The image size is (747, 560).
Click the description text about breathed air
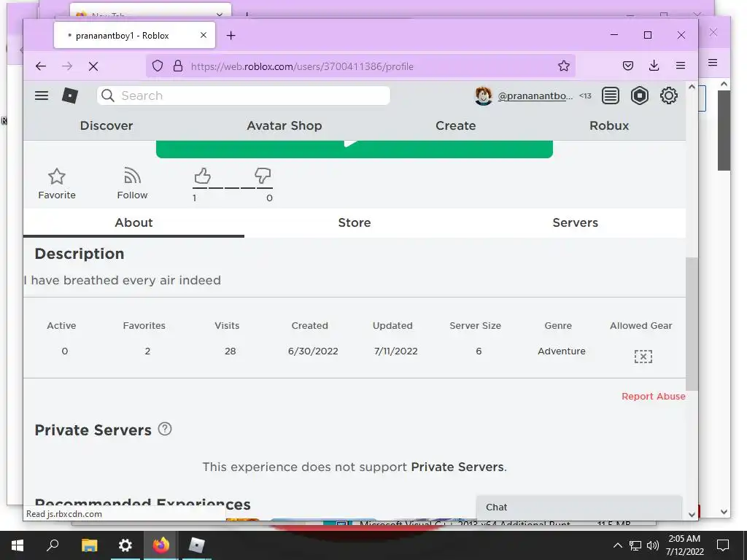point(123,280)
